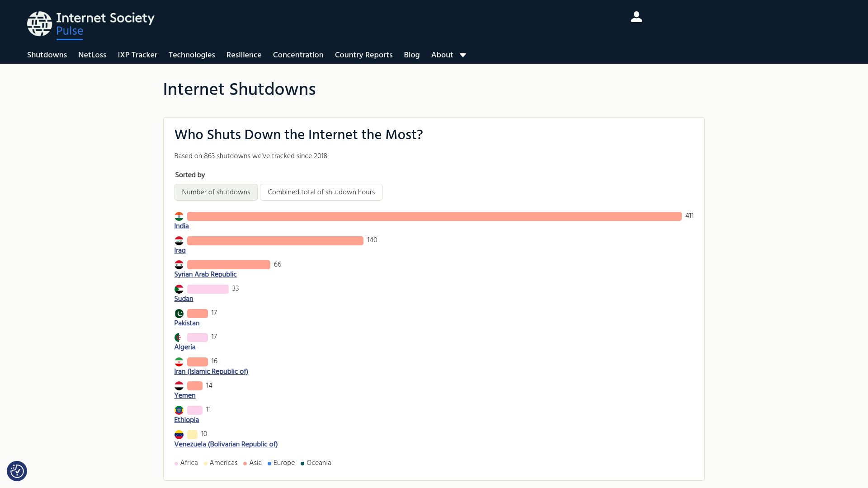Click the Europe legend color dot
This screenshot has width=868, height=488.
pyautogui.click(x=269, y=463)
